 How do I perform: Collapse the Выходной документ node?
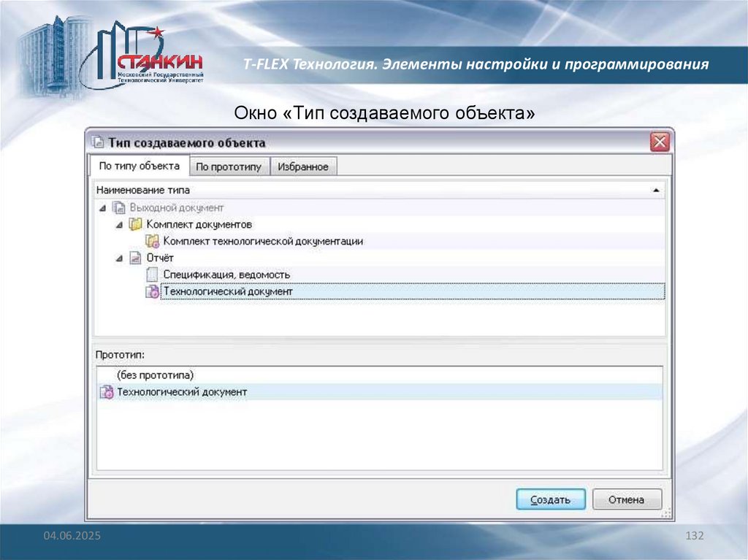[102, 208]
